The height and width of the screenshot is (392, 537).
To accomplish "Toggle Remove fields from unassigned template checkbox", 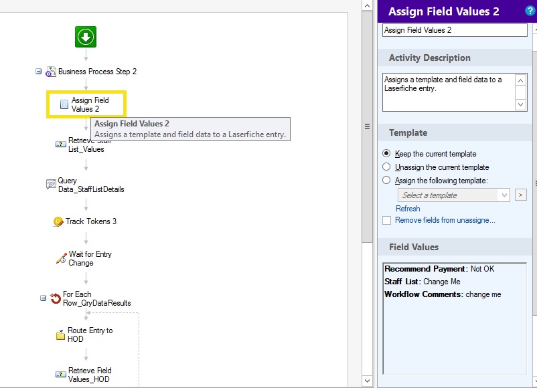I will pos(386,220).
